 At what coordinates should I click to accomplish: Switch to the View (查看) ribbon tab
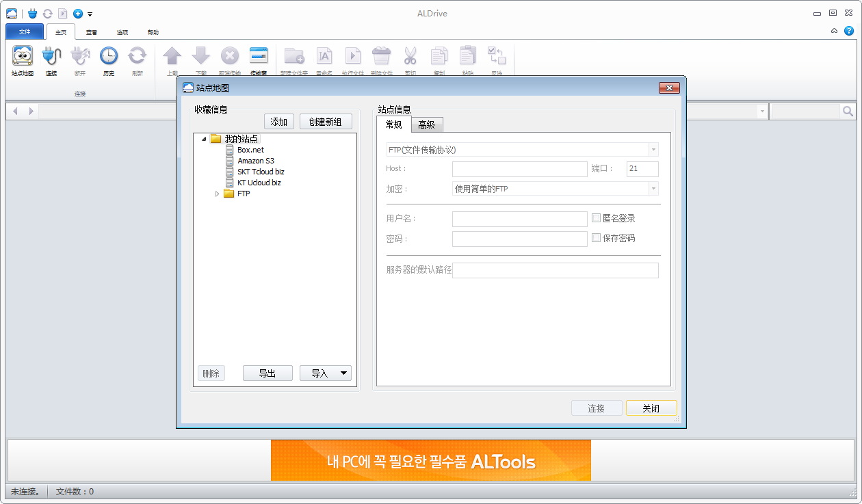coord(92,32)
